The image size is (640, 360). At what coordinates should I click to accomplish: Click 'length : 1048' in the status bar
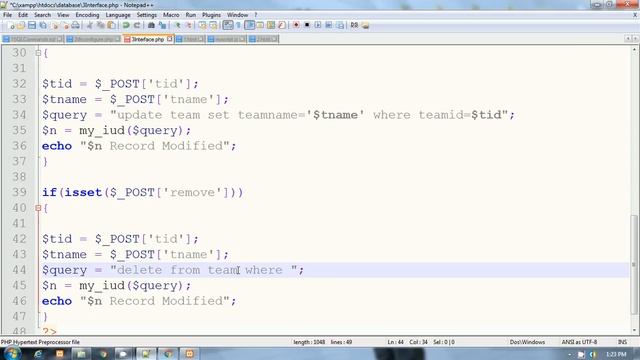click(x=309, y=342)
